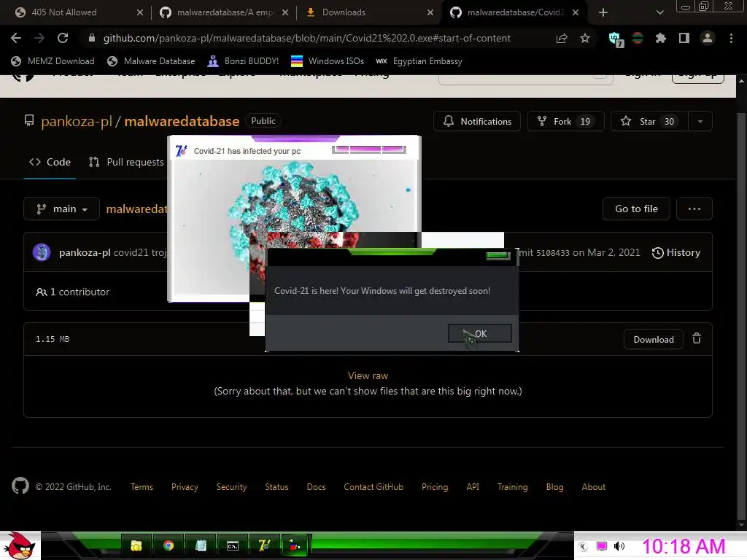Viewport: 747px width, 560px height.
Task: Open the Contact GitHub footer link
Action: point(373,486)
